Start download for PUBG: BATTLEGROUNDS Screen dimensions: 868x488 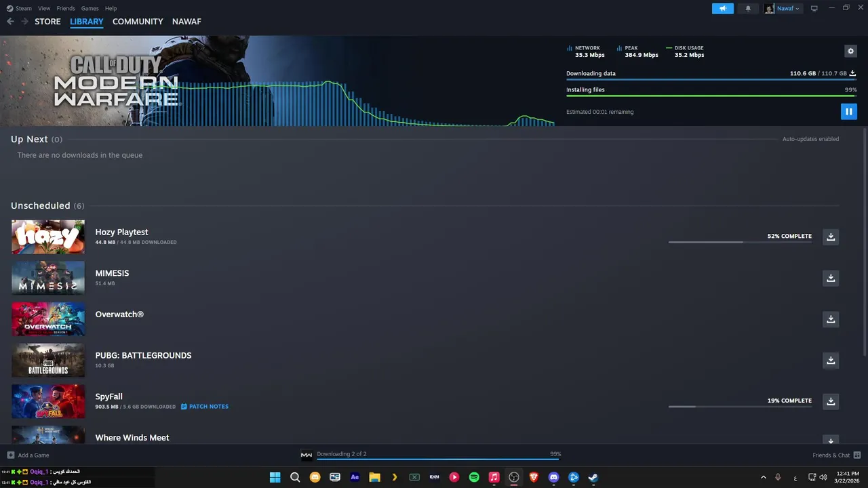[831, 360]
